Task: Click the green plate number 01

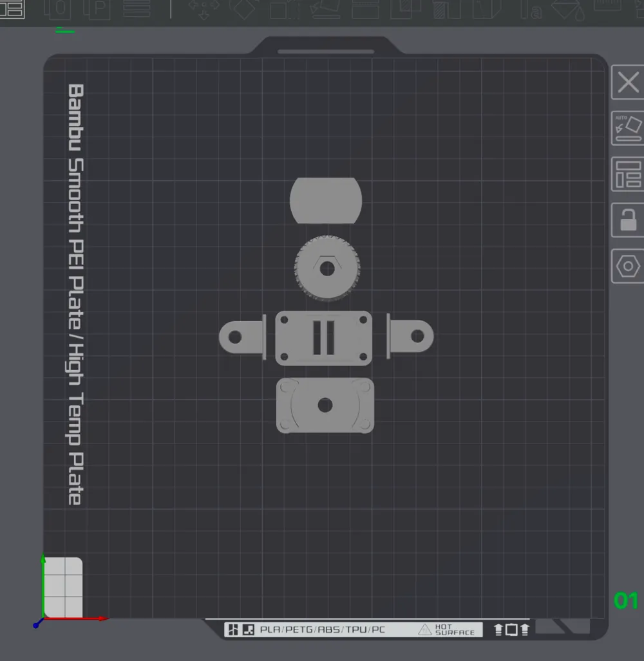Action: pyautogui.click(x=625, y=600)
